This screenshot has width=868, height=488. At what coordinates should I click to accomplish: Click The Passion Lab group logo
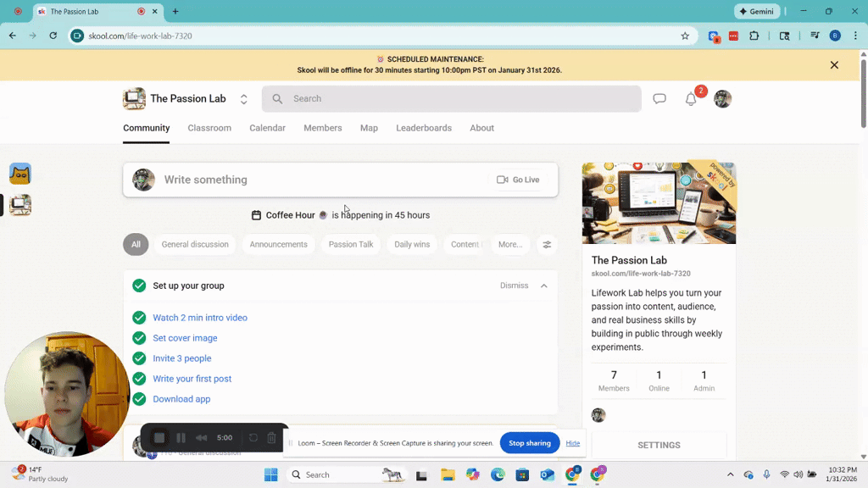tap(134, 98)
